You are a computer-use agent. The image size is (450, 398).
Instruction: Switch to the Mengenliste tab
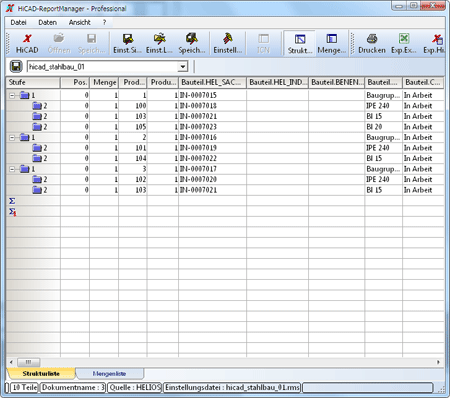[109, 374]
